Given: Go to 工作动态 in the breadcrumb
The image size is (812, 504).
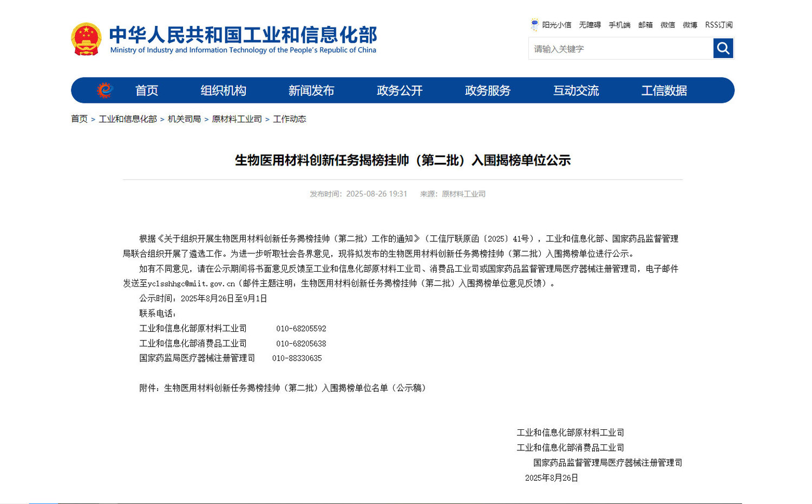Looking at the screenshot, I should pos(289,119).
